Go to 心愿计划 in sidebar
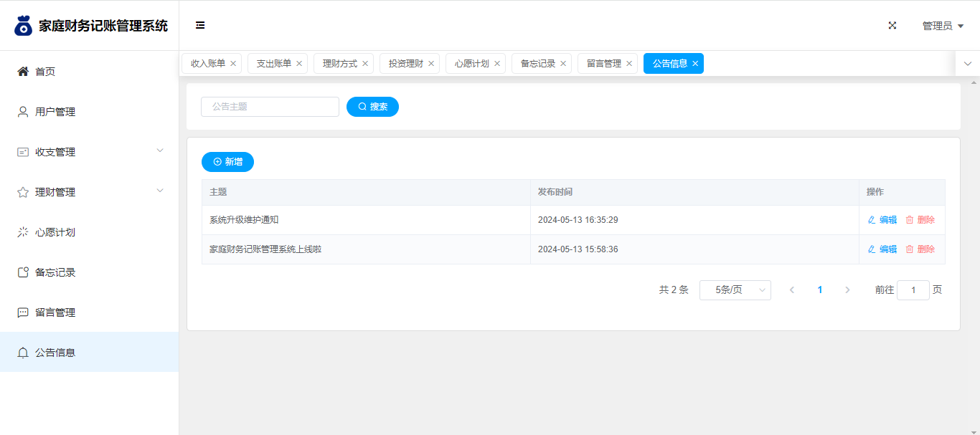Image resolution: width=980 pixels, height=435 pixels. pos(55,232)
